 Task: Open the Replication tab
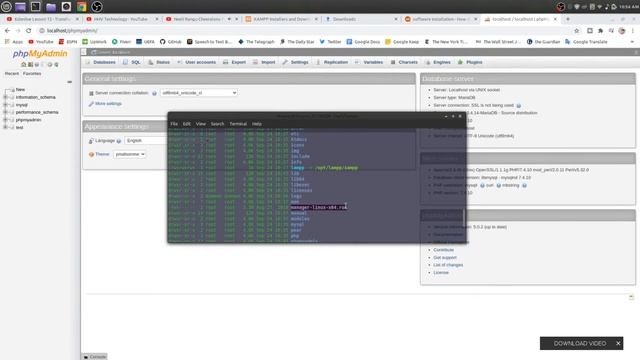(x=332, y=62)
